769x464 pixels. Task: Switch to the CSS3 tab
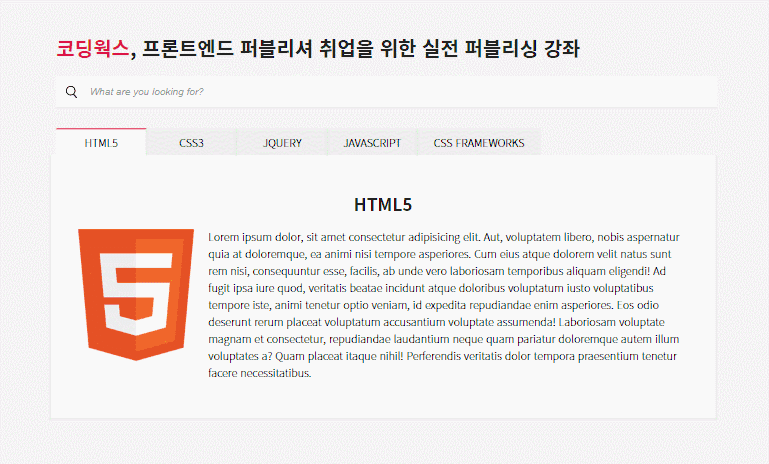coord(191,143)
